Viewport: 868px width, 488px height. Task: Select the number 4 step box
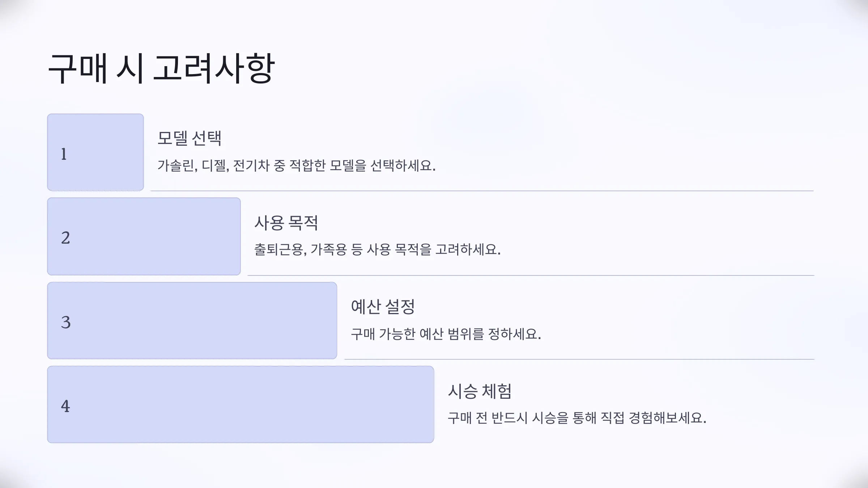pos(241,404)
